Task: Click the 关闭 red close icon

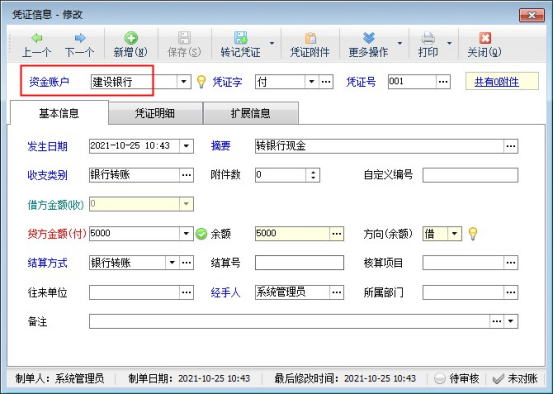Action: pyautogui.click(x=485, y=38)
